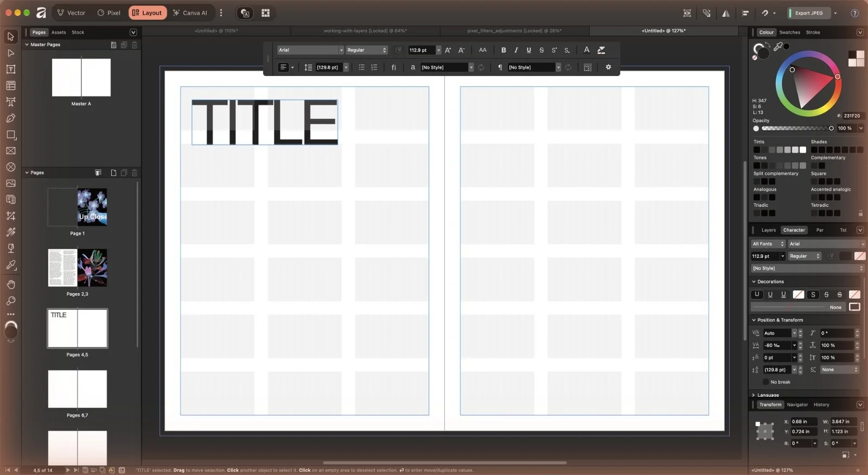The width and height of the screenshot is (868, 475).
Task: Select the Hand view tool
Action: tap(11, 284)
